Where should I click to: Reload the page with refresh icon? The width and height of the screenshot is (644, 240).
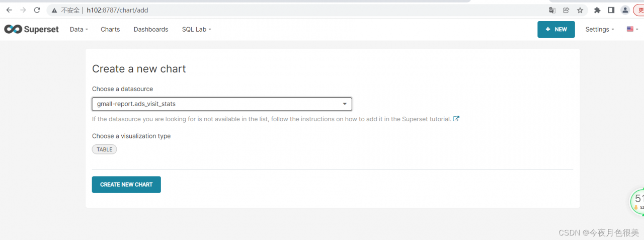coord(37,10)
